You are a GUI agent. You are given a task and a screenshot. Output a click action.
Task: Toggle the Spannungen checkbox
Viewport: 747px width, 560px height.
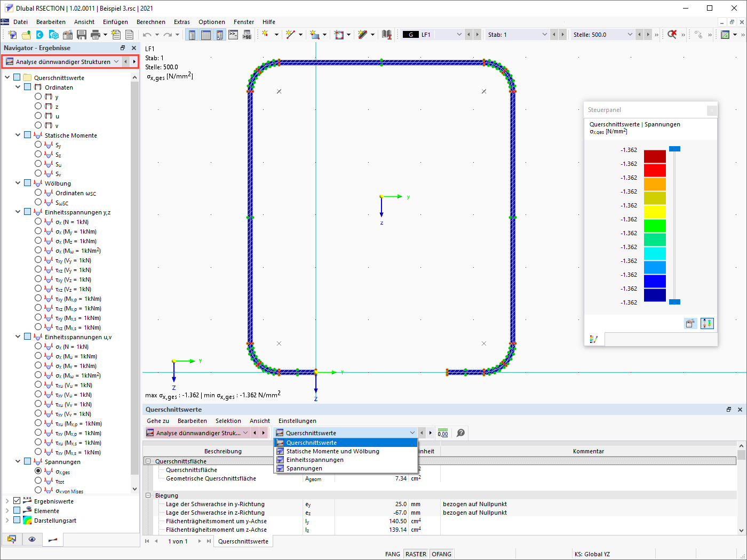click(27, 461)
